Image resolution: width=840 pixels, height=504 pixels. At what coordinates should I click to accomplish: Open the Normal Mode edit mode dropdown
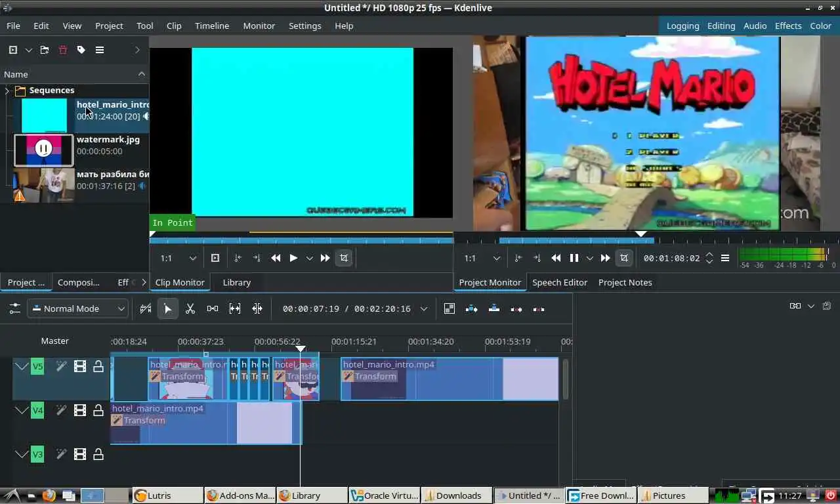pos(78,308)
